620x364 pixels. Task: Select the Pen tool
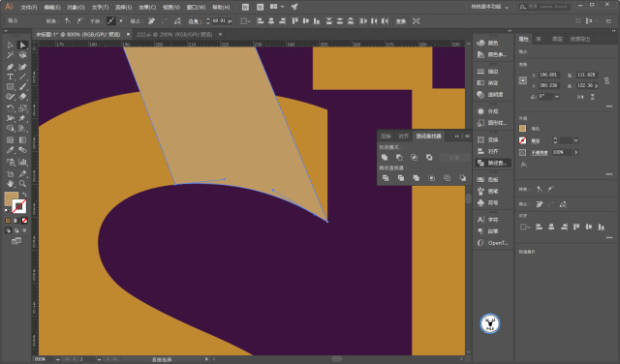pyautogui.click(x=11, y=67)
